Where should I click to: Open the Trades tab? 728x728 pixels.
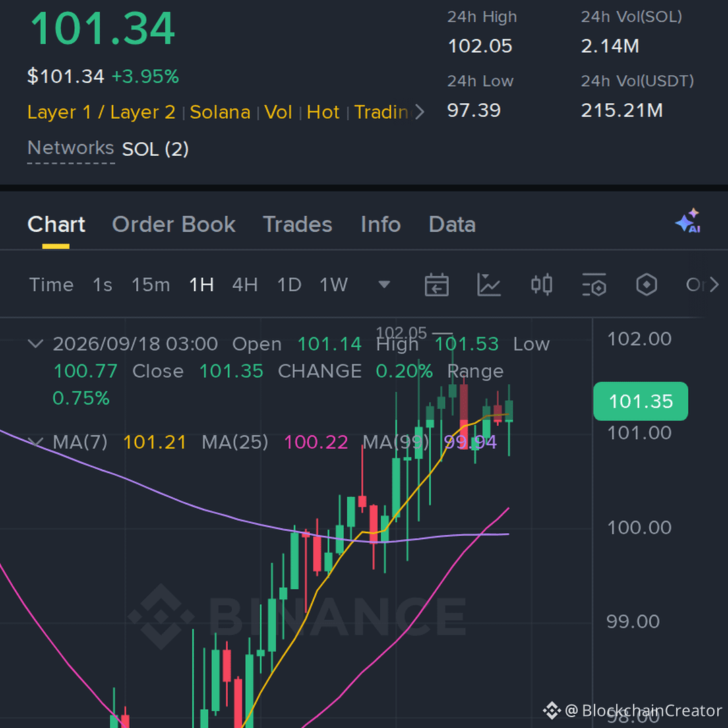tap(298, 224)
